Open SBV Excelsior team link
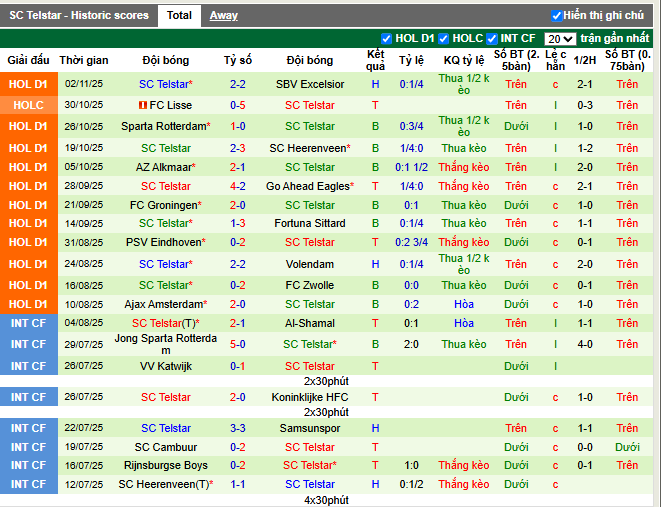661x507 pixels. coord(310,84)
